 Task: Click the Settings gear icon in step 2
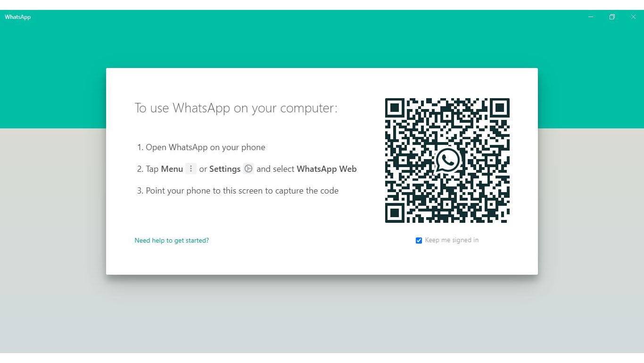[x=248, y=169]
